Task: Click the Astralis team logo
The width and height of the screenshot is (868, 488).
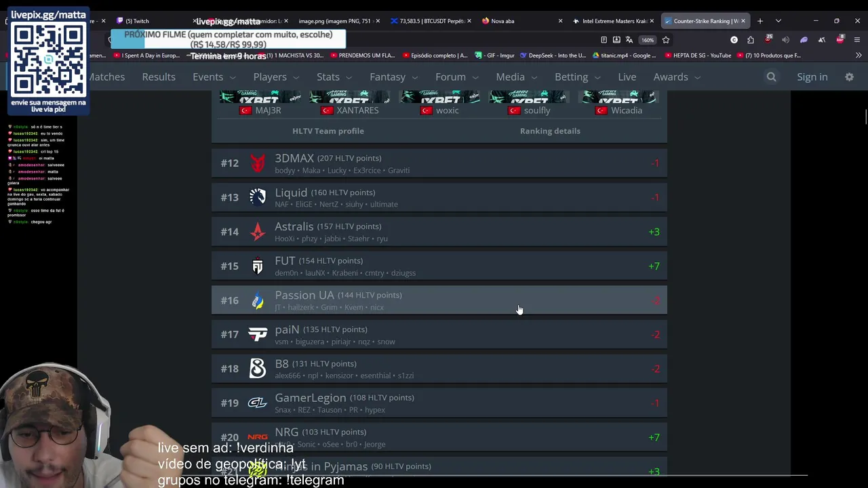Action: 258,232
